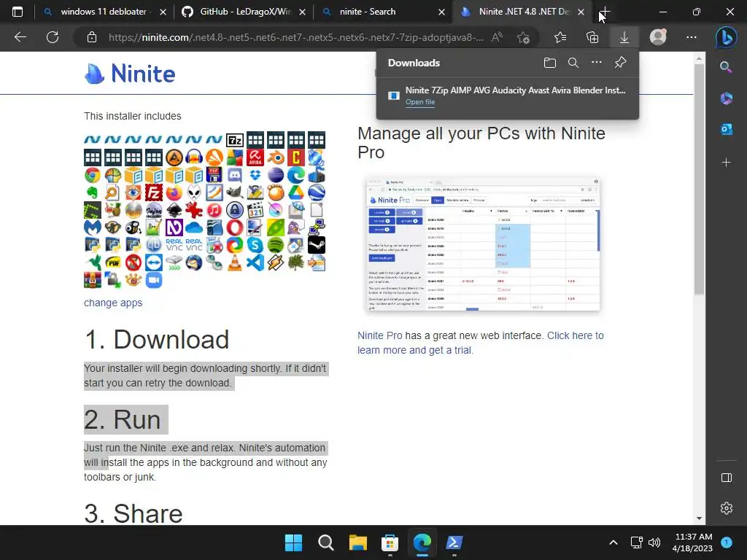Screen dimensions: 747x560
Task: Click the Malwarebytes blue M icon
Action: (93, 227)
